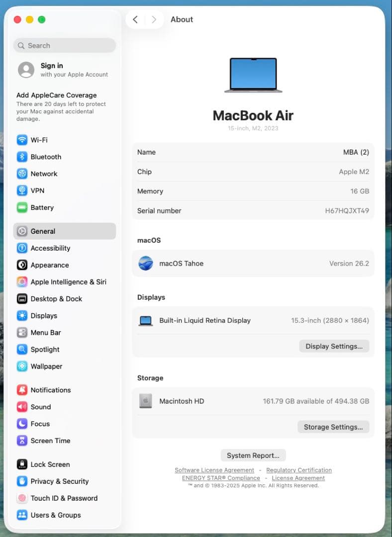
Task: Click the 15-inch, M2, 2023 subtitle
Action: pyautogui.click(x=253, y=128)
